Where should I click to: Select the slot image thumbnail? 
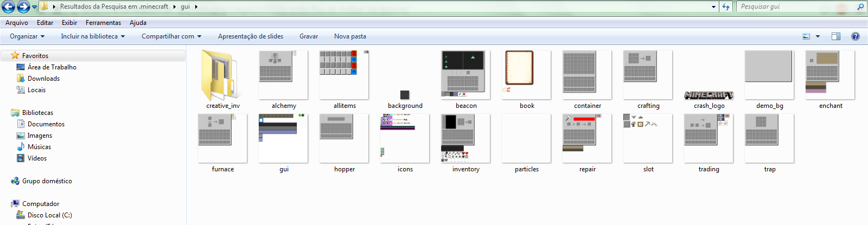[x=648, y=138]
